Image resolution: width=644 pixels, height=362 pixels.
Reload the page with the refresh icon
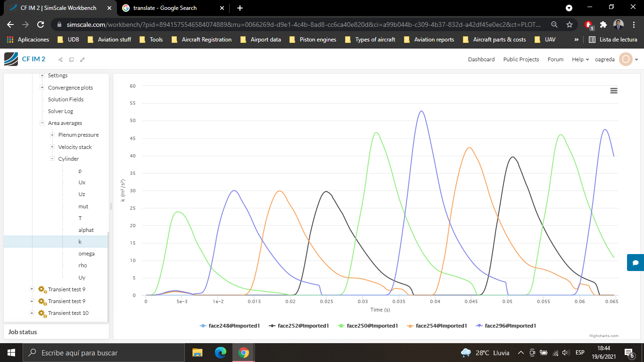[x=41, y=25]
